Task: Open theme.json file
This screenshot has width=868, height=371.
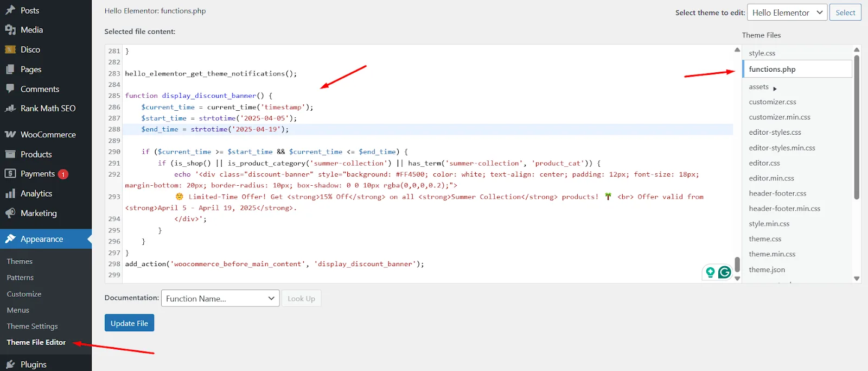Action: (x=767, y=270)
